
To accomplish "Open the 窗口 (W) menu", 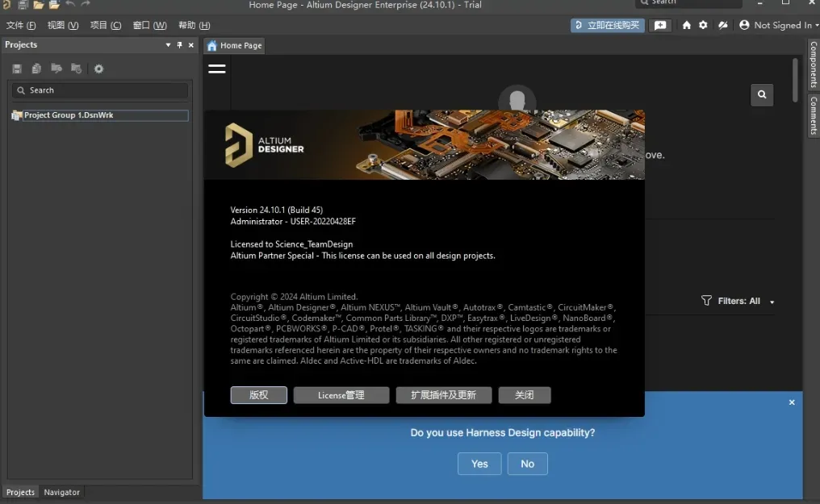I will click(x=149, y=25).
